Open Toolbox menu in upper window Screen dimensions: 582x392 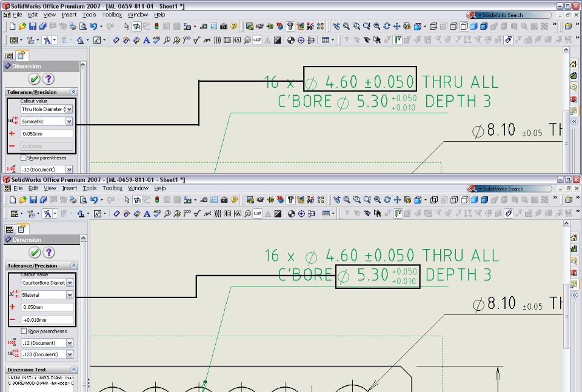[x=112, y=15]
